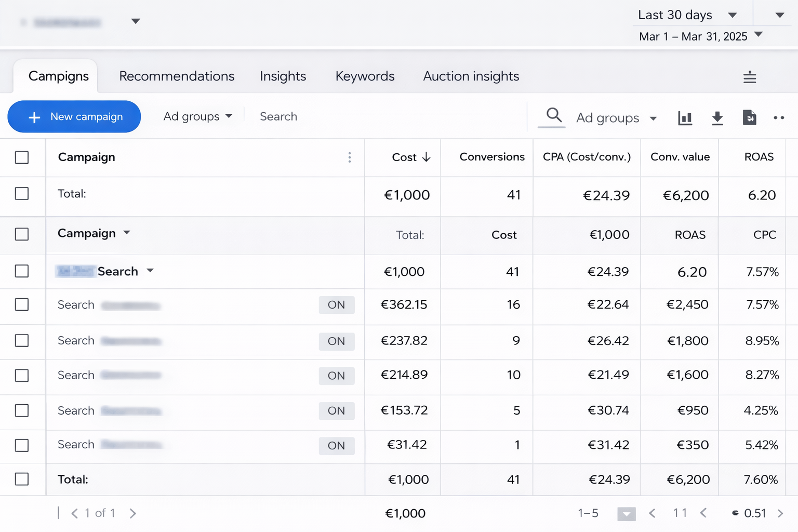Click the filter lines icon beside tabs
The width and height of the screenshot is (798, 532).
(x=749, y=77)
